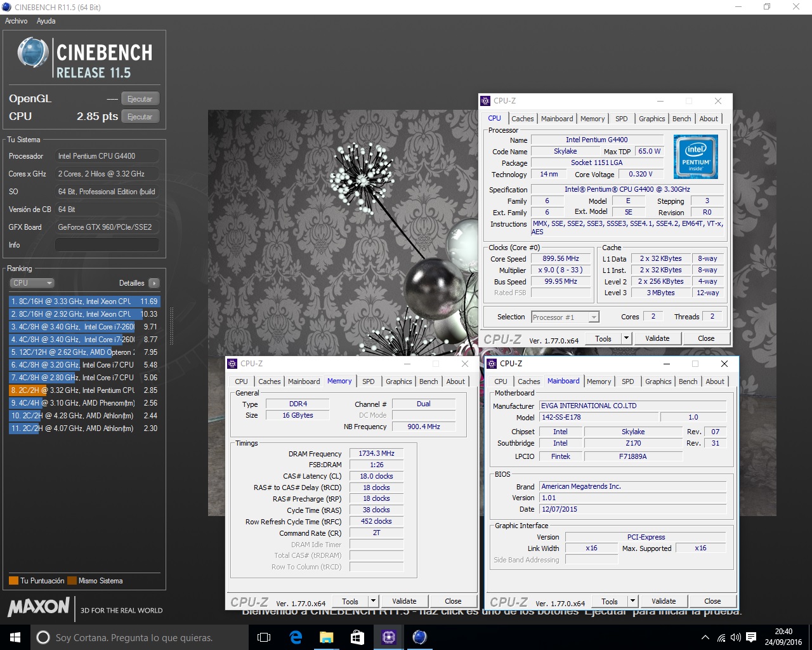Image resolution: width=812 pixels, height=650 pixels.
Task: Open the Windows Store taskbar icon
Action: (x=357, y=637)
